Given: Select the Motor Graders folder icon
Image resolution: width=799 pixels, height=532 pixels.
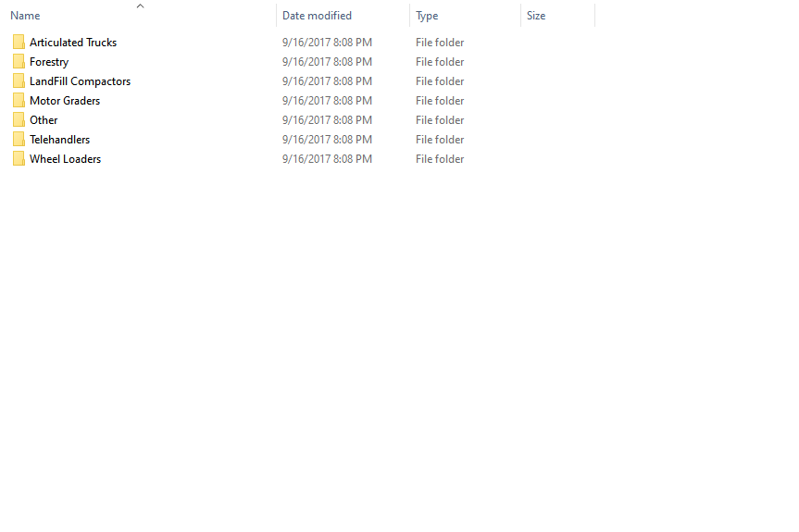Looking at the screenshot, I should point(19,100).
